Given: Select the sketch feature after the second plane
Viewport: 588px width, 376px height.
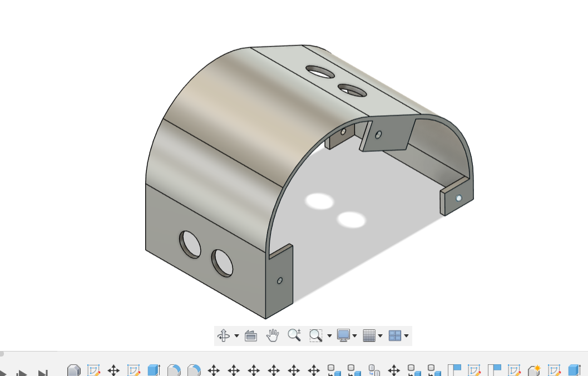Looking at the screenshot, I should click(514, 371).
